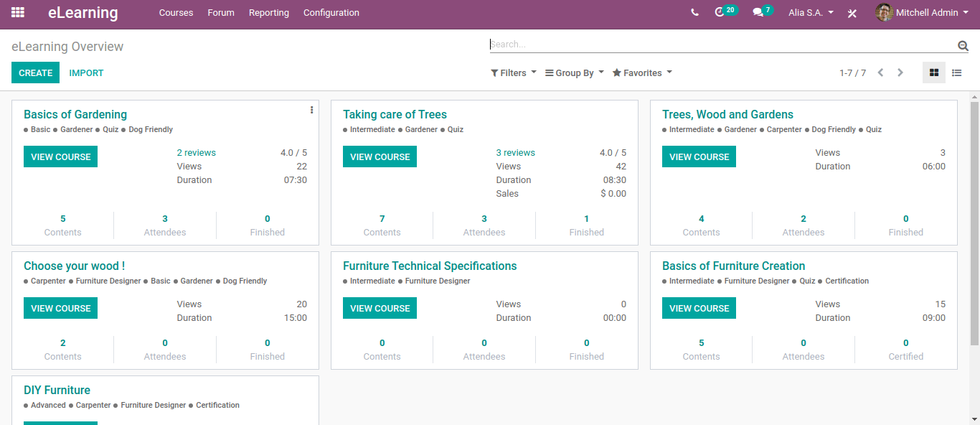Open activities clock icon with badge 20
The image size is (980, 425).
[726, 11]
